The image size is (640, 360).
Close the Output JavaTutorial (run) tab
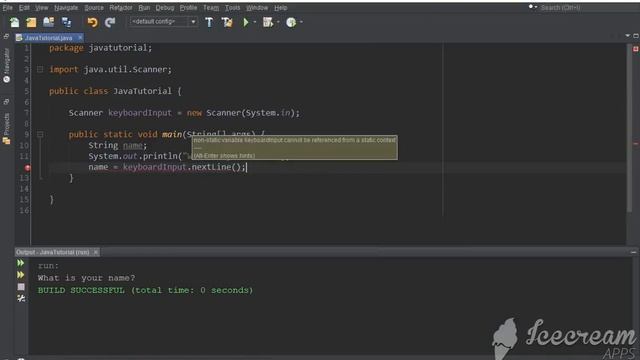pos(96,252)
